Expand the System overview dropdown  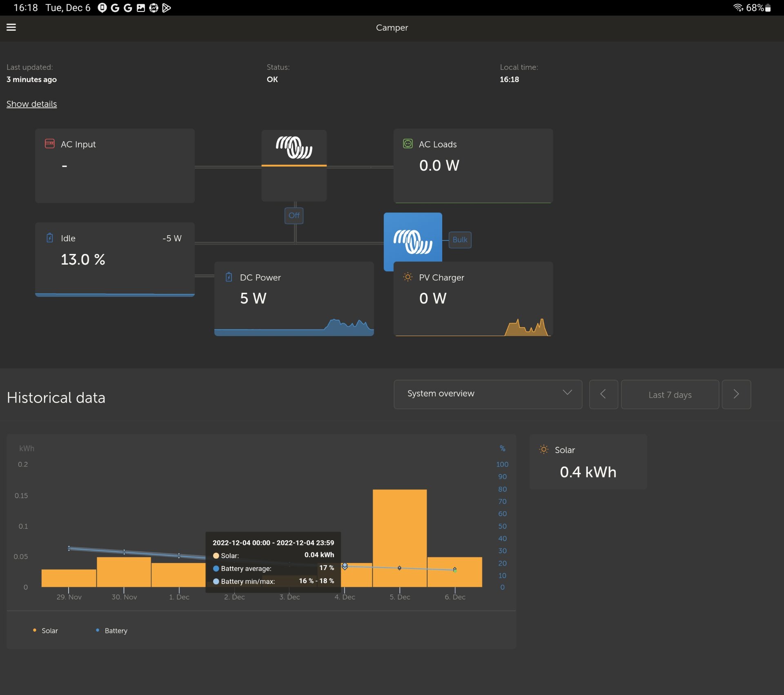(x=488, y=394)
